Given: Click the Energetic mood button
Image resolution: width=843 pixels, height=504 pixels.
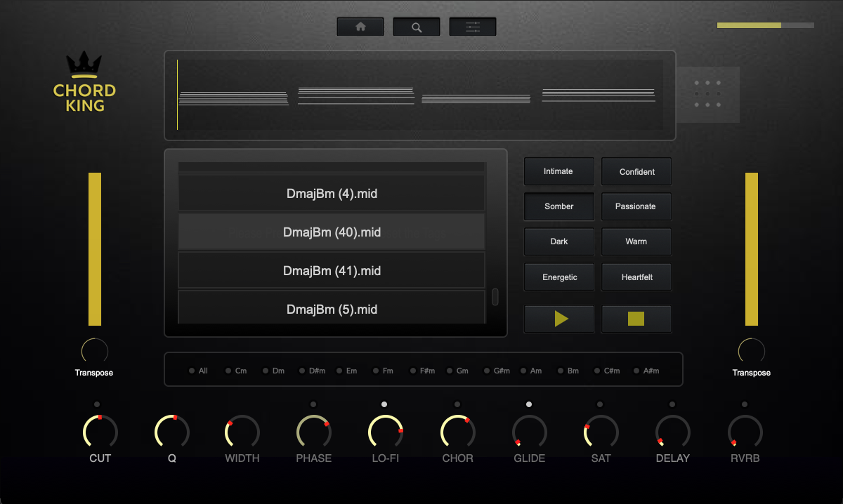Looking at the screenshot, I should click(x=559, y=277).
